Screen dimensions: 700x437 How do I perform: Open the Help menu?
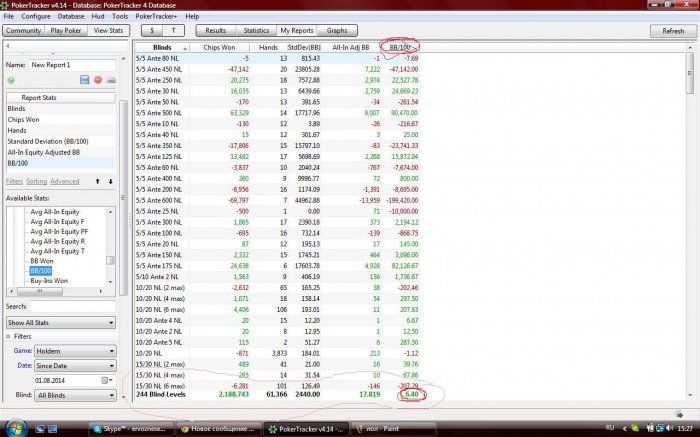(x=192, y=16)
